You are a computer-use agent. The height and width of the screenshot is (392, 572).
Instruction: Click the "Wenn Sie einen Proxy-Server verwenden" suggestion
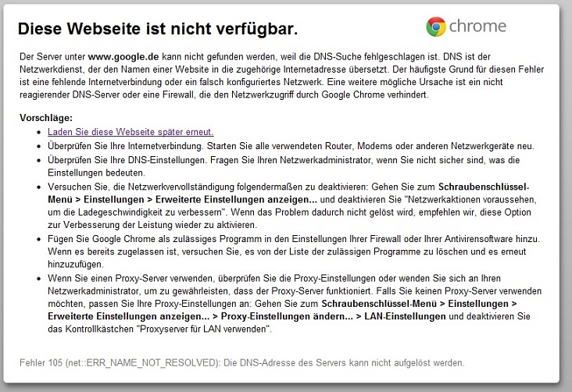click(x=295, y=304)
